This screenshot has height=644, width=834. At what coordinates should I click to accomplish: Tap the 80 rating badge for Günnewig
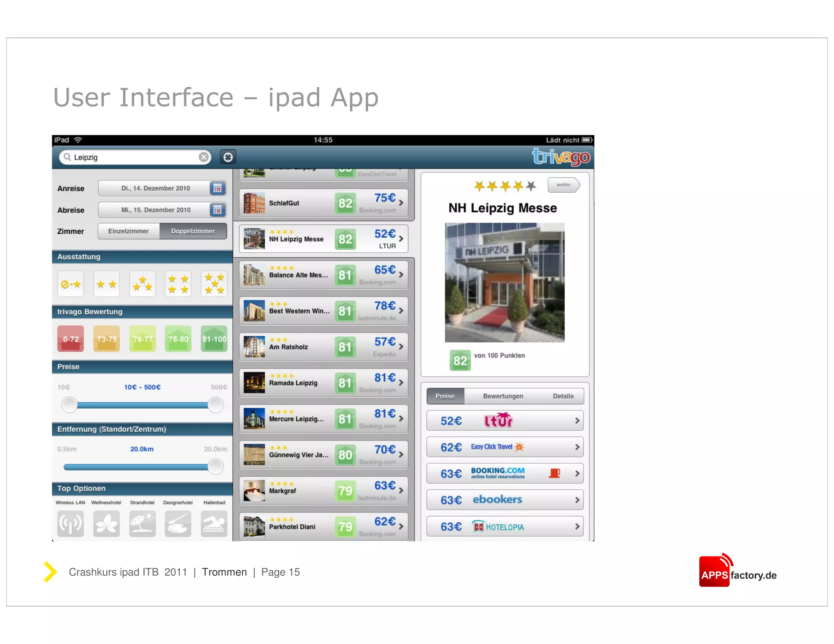345,455
